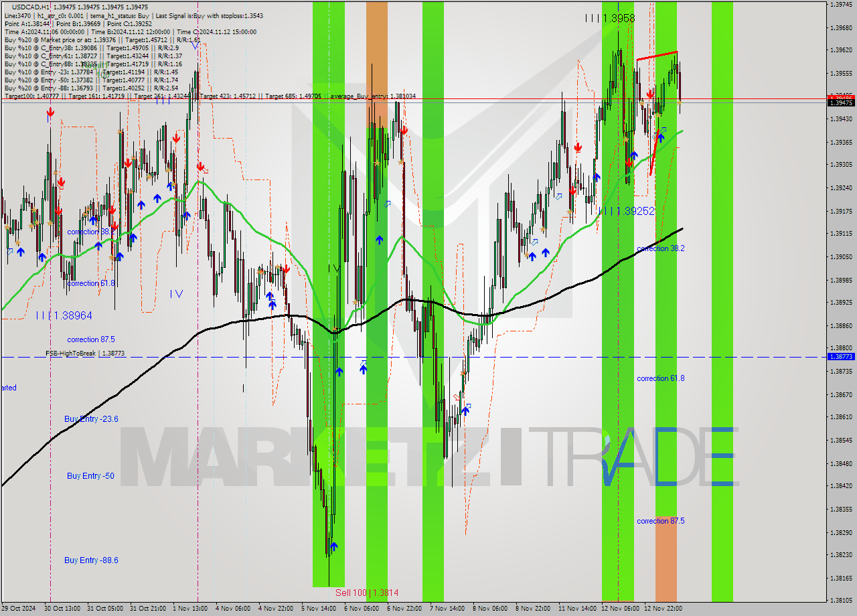
Task: Click the '29 Oct 2024' time axis label
Action: point(18,608)
